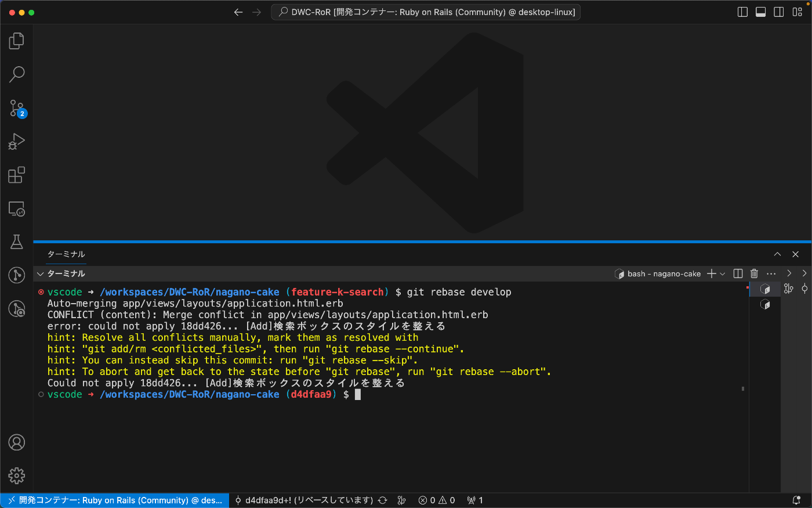The image size is (812, 508).
Task: Click the red failed command marker
Action: tap(41, 292)
